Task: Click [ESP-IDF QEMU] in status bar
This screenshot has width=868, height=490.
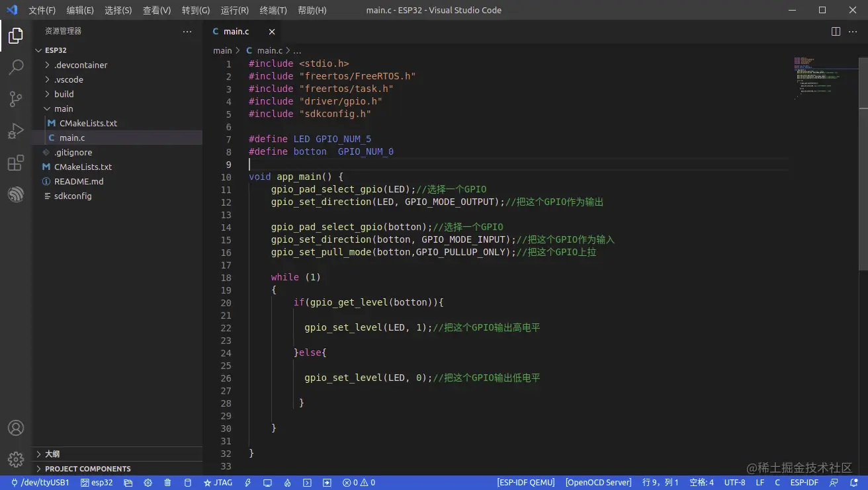Action: coord(526,483)
